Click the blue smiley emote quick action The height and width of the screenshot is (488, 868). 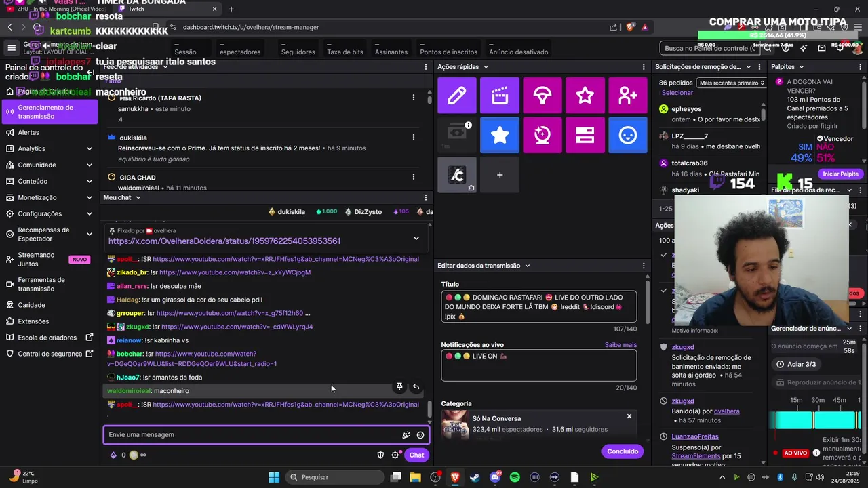pyautogui.click(x=628, y=135)
